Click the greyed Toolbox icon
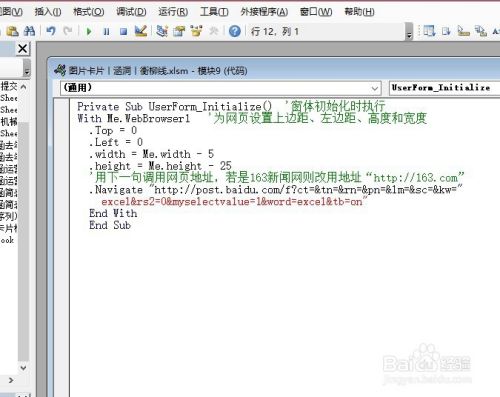The image size is (500, 397). [x=214, y=31]
